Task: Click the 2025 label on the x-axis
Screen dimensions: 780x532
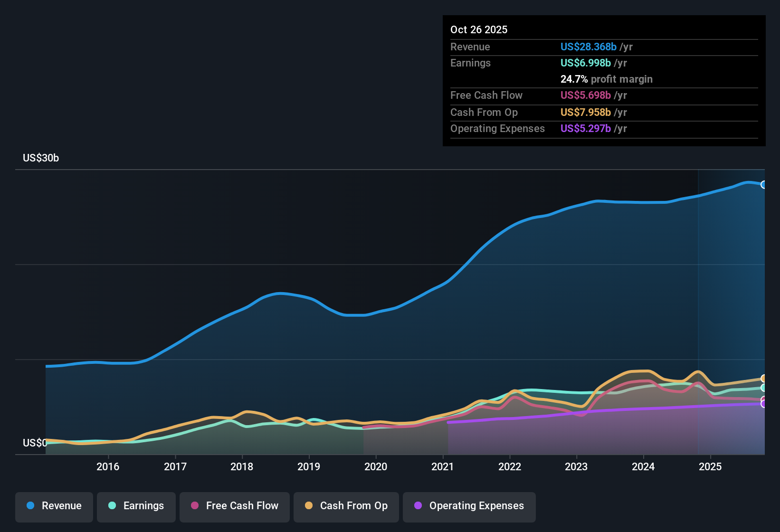Action: pos(711,467)
